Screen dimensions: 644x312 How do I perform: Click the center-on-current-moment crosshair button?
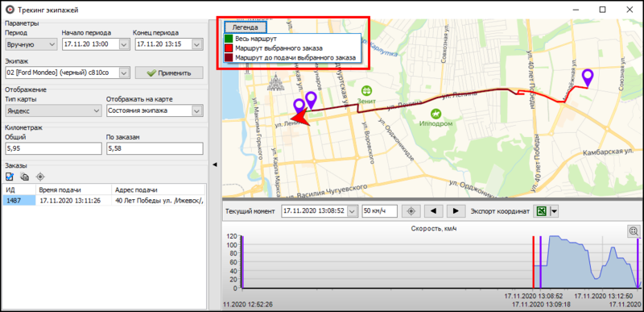click(410, 211)
